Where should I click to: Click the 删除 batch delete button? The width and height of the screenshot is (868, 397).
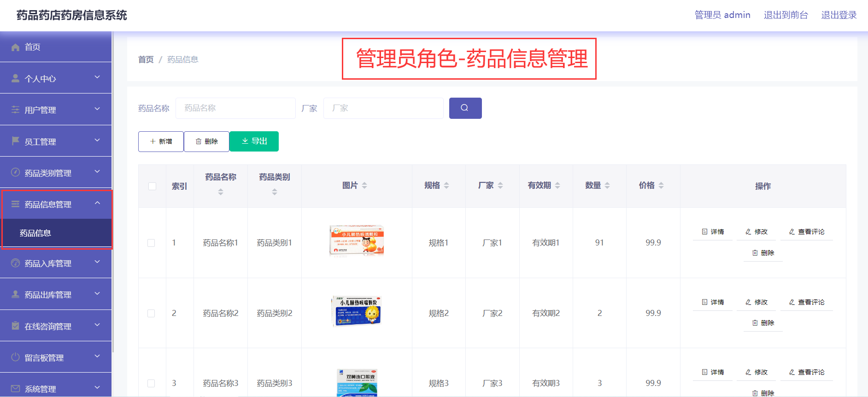pyautogui.click(x=206, y=141)
